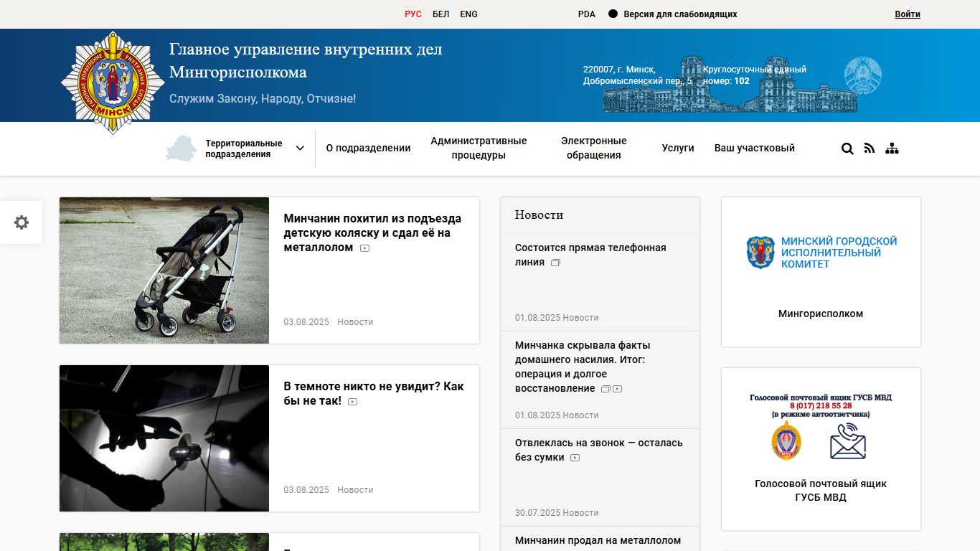Image resolution: width=980 pixels, height=551 pixels.
Task: Open the RSS feed icon
Action: (x=870, y=149)
